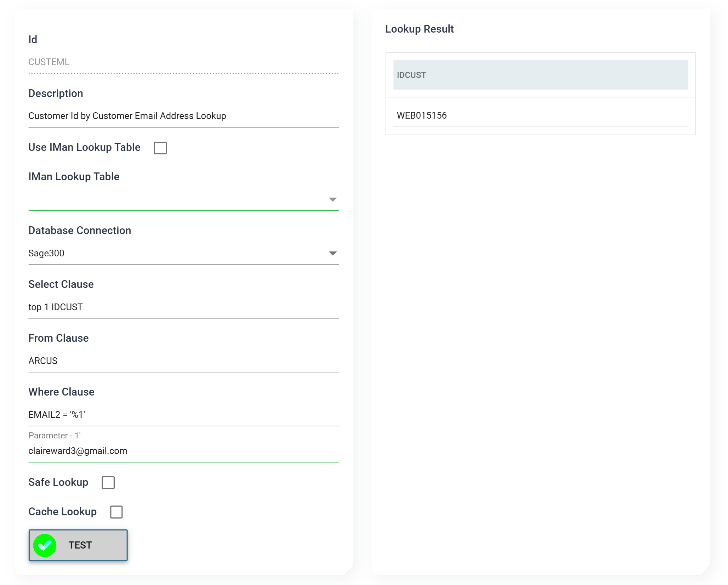
Task: Click the Lookup Result heading
Action: click(419, 29)
